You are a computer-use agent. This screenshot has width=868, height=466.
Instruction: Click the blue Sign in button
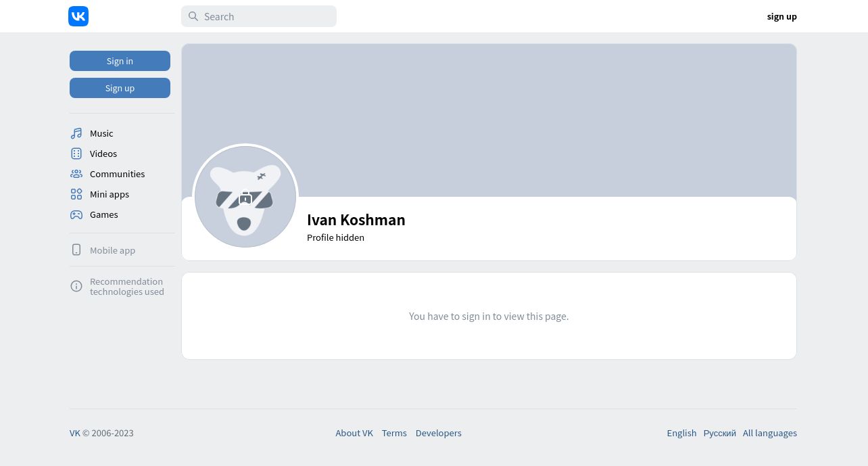[120, 61]
